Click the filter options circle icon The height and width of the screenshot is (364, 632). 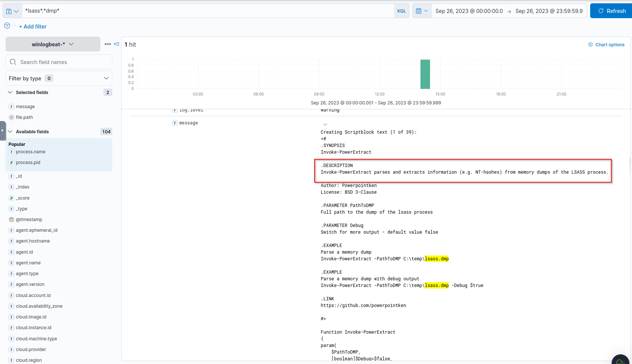7,26
